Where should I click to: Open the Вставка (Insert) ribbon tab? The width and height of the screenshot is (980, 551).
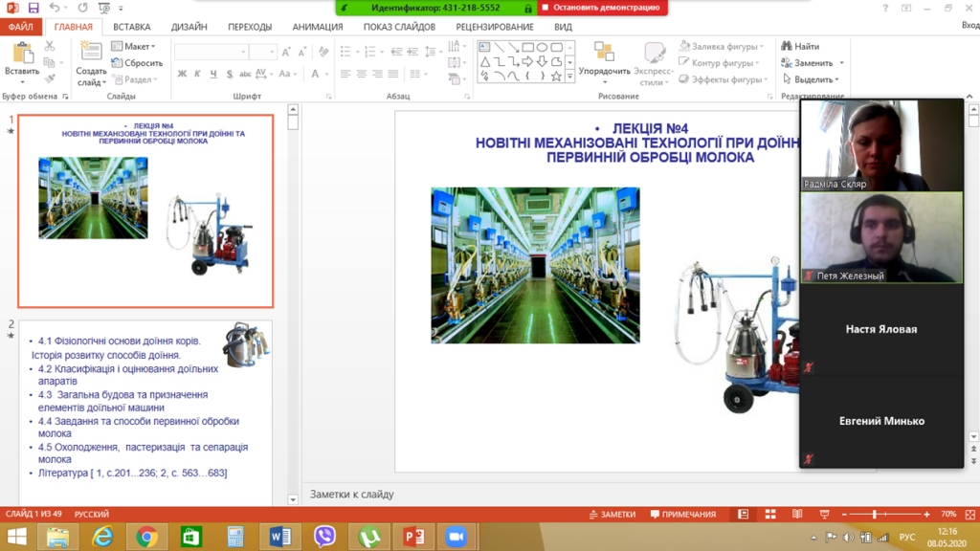click(131, 27)
